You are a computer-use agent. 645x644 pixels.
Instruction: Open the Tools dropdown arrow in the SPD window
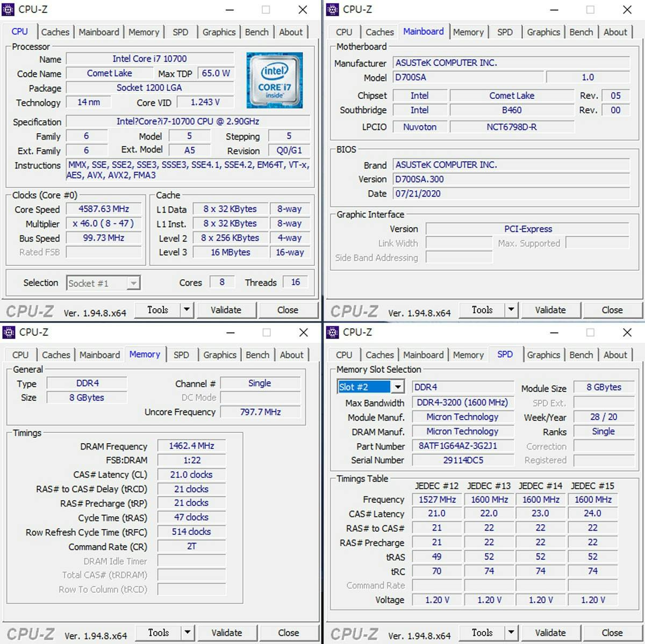pyautogui.click(x=511, y=632)
